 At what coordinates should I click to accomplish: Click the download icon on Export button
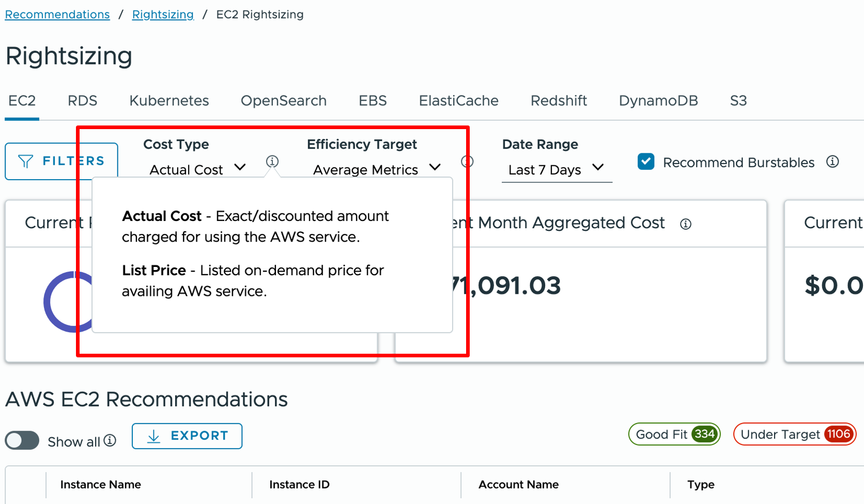coord(153,435)
